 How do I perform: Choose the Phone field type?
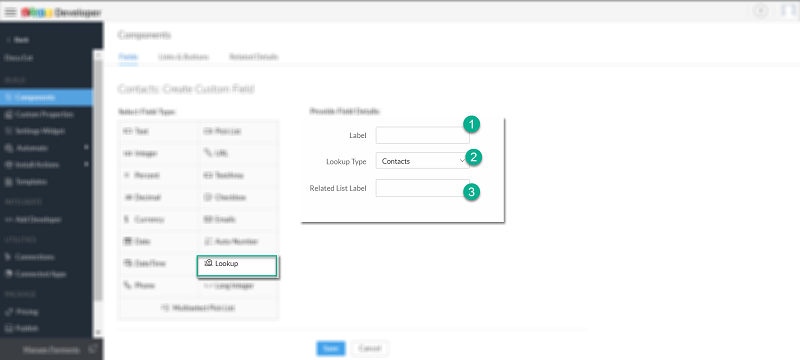click(158, 286)
